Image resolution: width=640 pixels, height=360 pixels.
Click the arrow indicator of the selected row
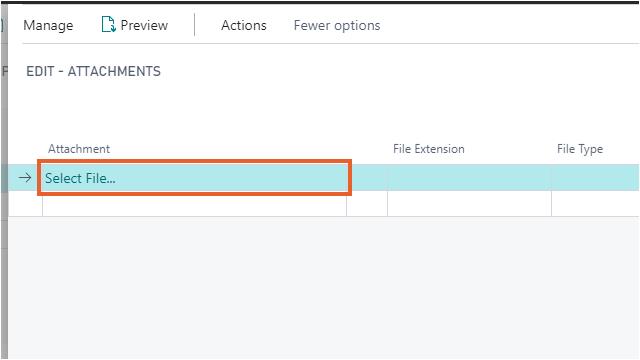(25, 178)
